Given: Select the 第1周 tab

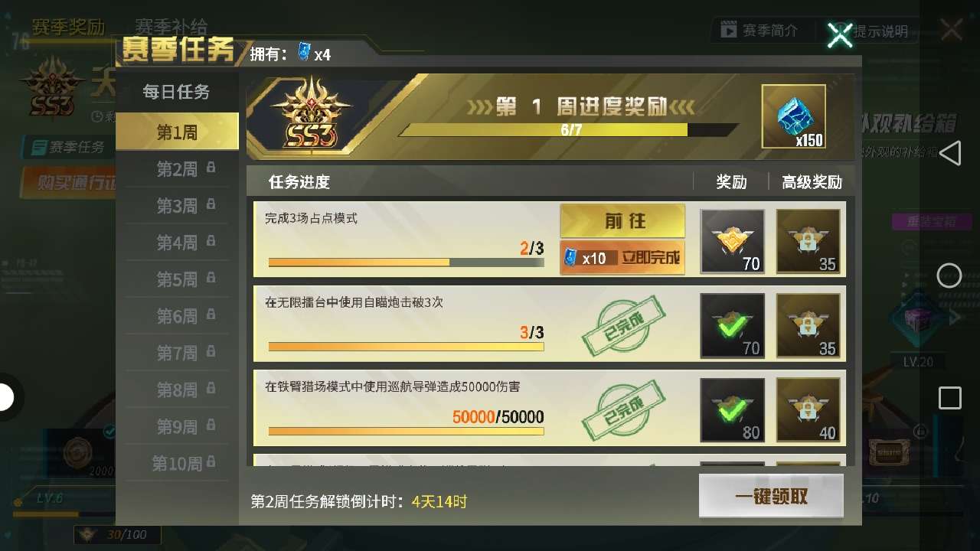Looking at the screenshot, I should pos(177,132).
